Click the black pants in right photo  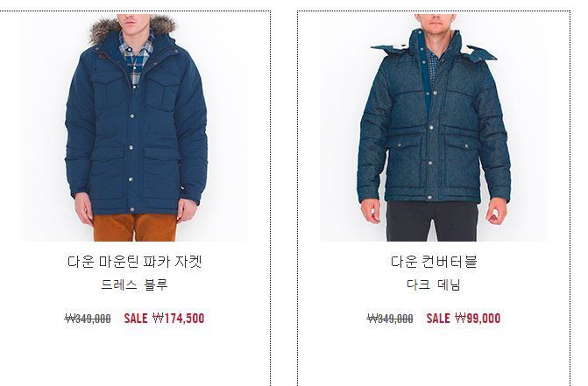432,221
